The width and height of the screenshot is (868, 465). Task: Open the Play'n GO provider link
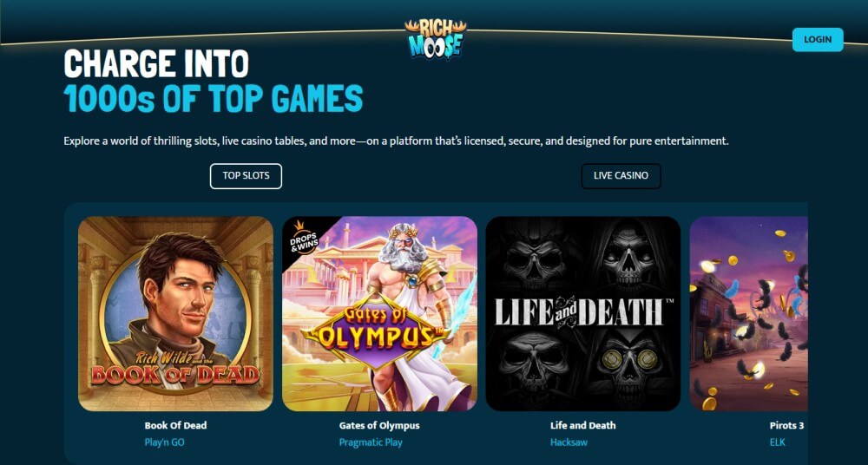[x=164, y=442]
